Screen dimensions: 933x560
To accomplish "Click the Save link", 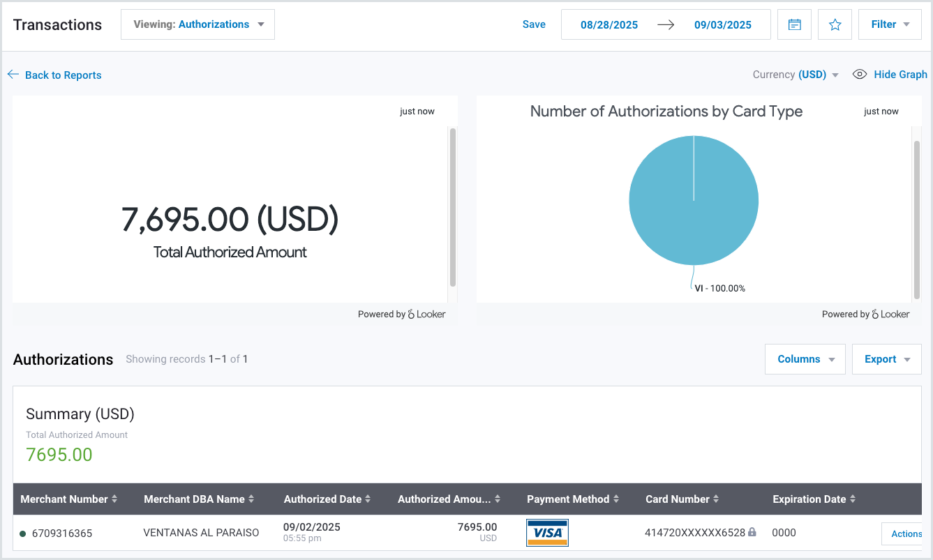I will click(534, 24).
